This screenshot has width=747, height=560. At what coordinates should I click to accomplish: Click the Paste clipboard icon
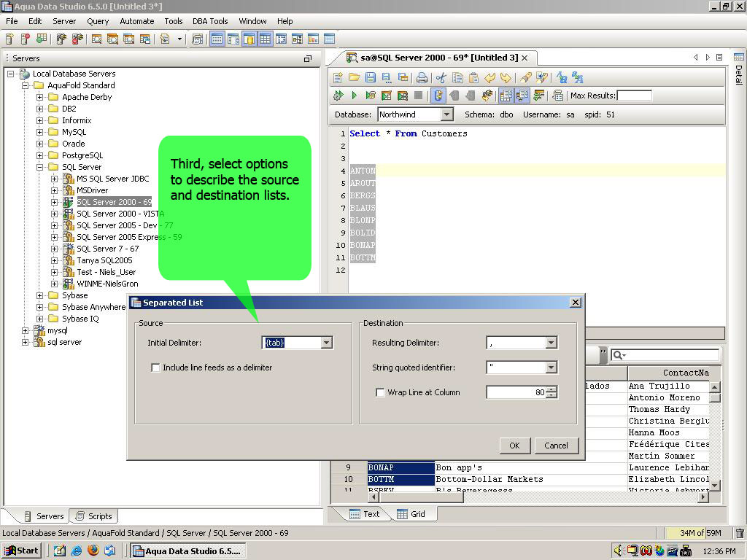click(x=473, y=77)
